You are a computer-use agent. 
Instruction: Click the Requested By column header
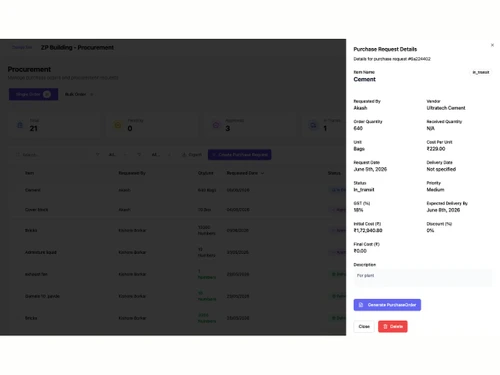click(132, 173)
